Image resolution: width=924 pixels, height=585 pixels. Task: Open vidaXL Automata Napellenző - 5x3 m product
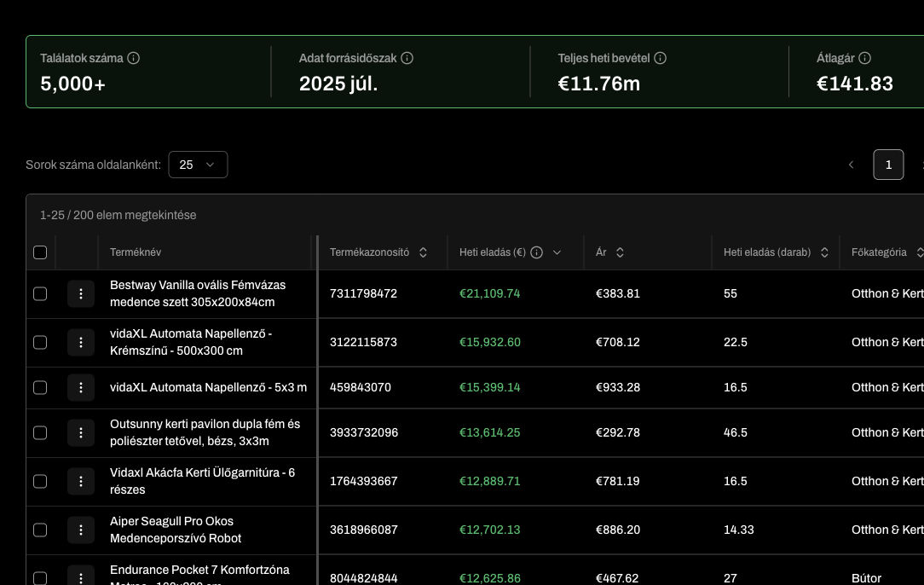click(x=208, y=387)
